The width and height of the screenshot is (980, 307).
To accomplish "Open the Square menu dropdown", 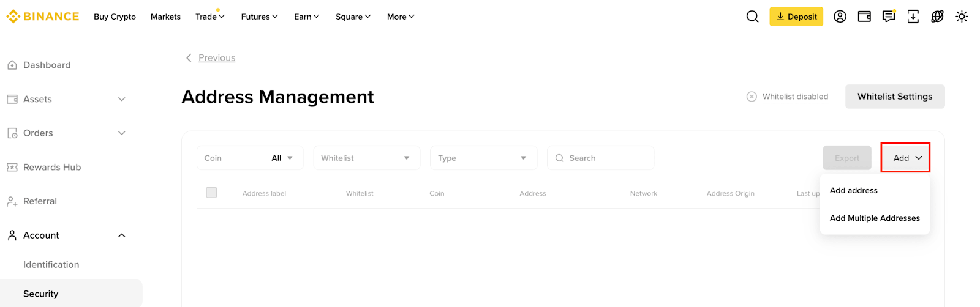I will [353, 17].
